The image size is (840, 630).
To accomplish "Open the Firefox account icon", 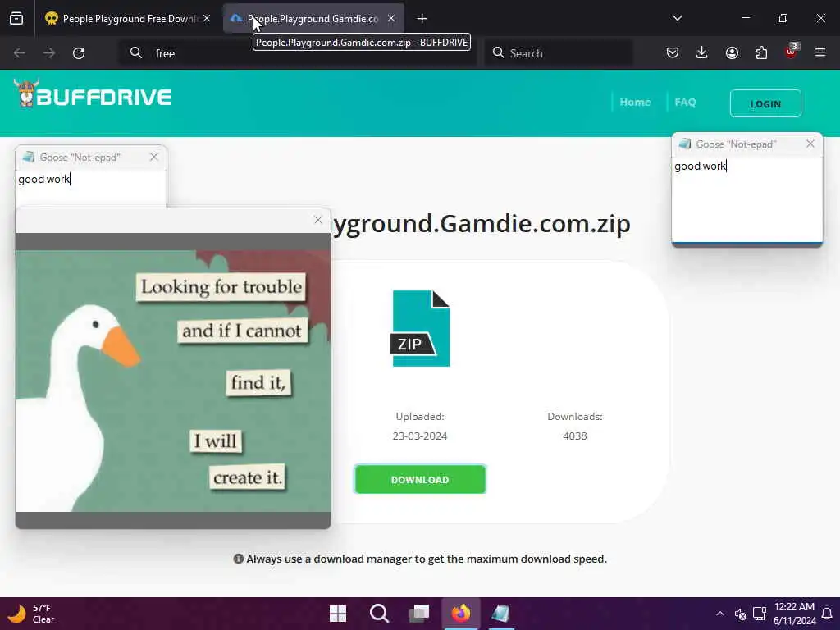I will [732, 52].
